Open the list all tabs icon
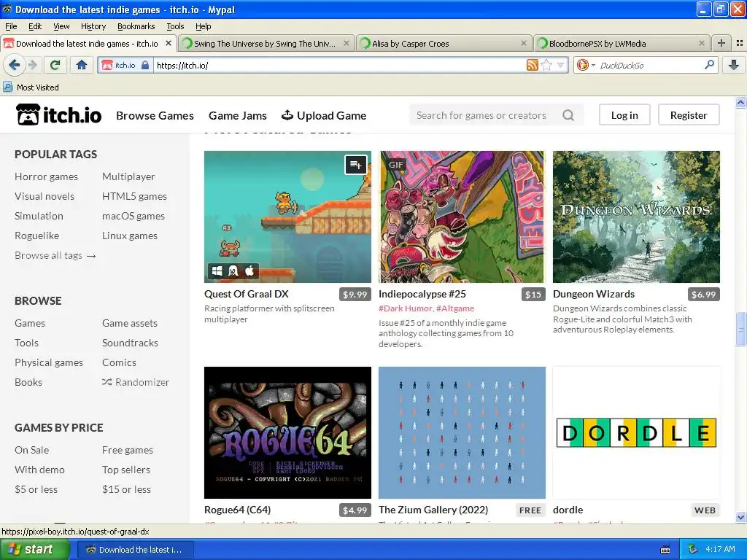This screenshot has width=747, height=560. pyautogui.click(x=740, y=43)
